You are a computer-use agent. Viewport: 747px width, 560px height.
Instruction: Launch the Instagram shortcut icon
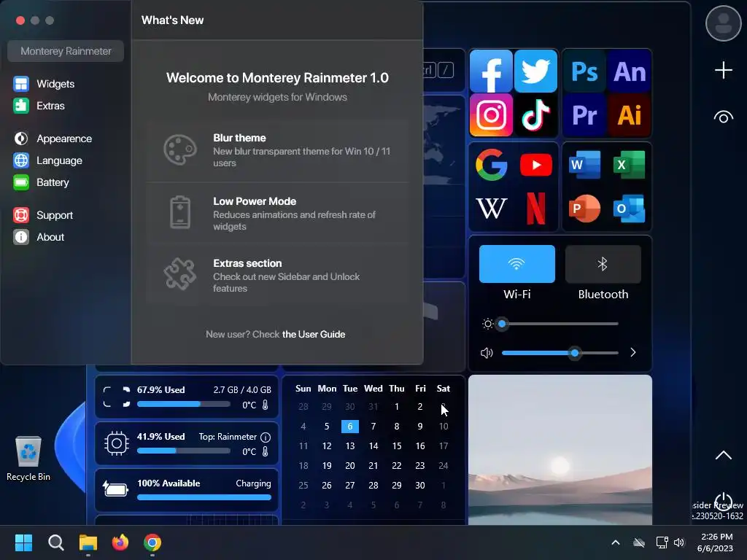coord(491,114)
